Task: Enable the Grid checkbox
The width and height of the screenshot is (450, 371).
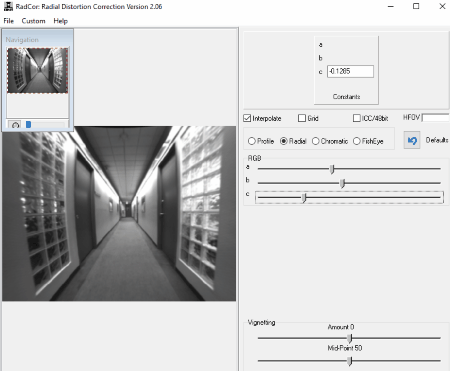Action: 302,118
